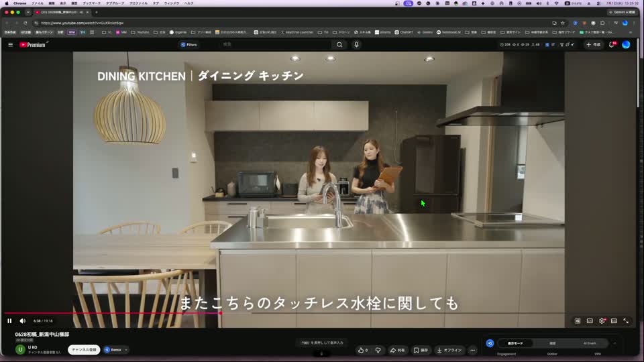The width and height of the screenshot is (644, 362).
Task: Bookmark this page with star icon
Action: point(563,23)
